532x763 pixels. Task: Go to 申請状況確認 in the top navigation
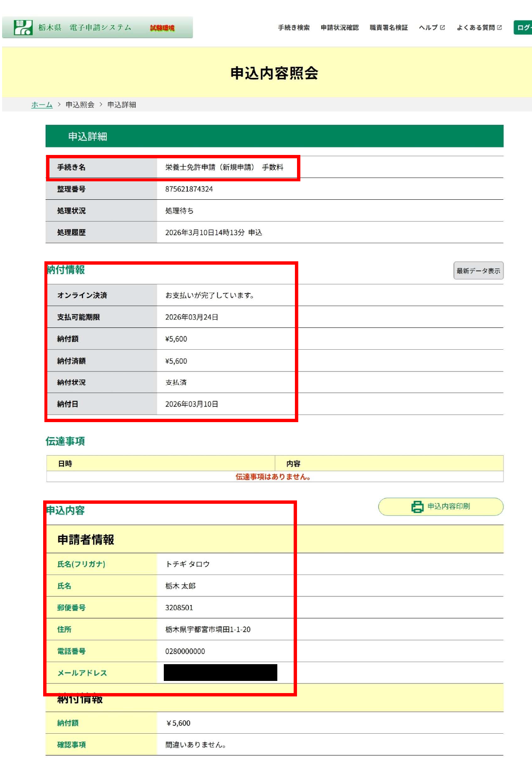pos(339,28)
